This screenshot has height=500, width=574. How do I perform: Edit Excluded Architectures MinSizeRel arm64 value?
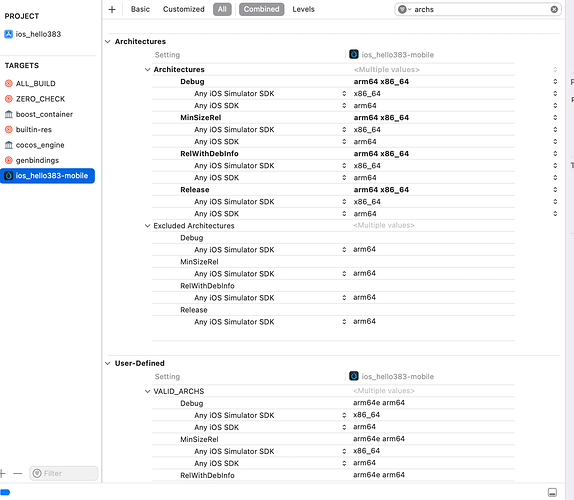[x=364, y=273]
